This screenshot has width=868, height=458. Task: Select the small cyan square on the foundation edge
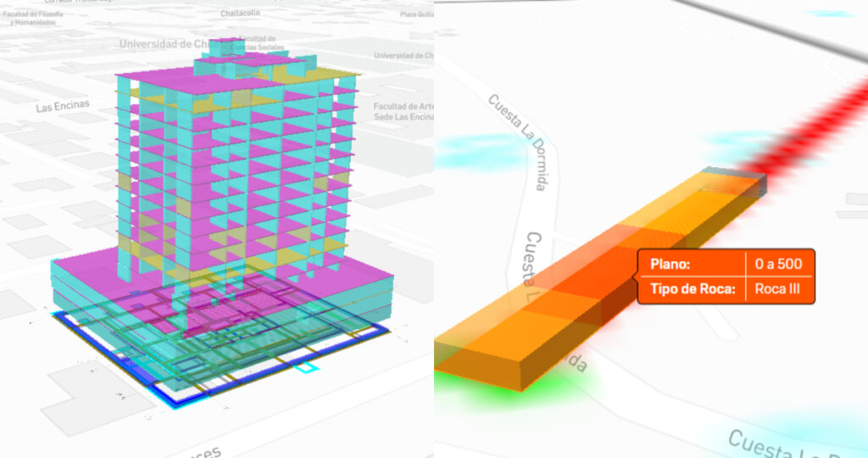pyautogui.click(x=305, y=369)
